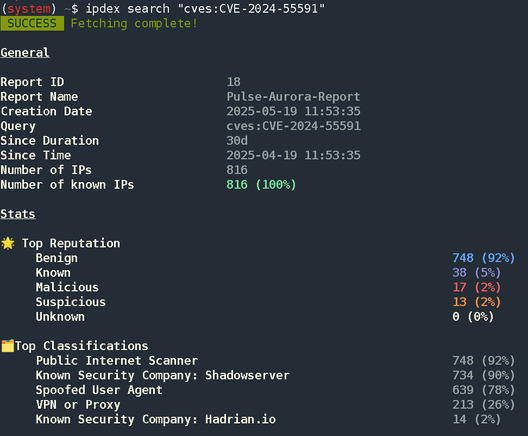Click the Public Internet Scanner classification
The width and height of the screenshot is (528, 436).
(x=117, y=361)
